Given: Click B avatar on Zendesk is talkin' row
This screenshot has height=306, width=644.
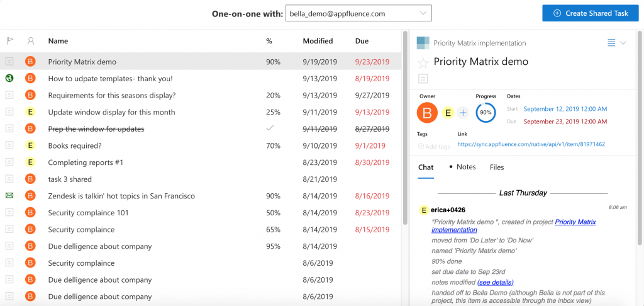Looking at the screenshot, I should (x=30, y=196).
